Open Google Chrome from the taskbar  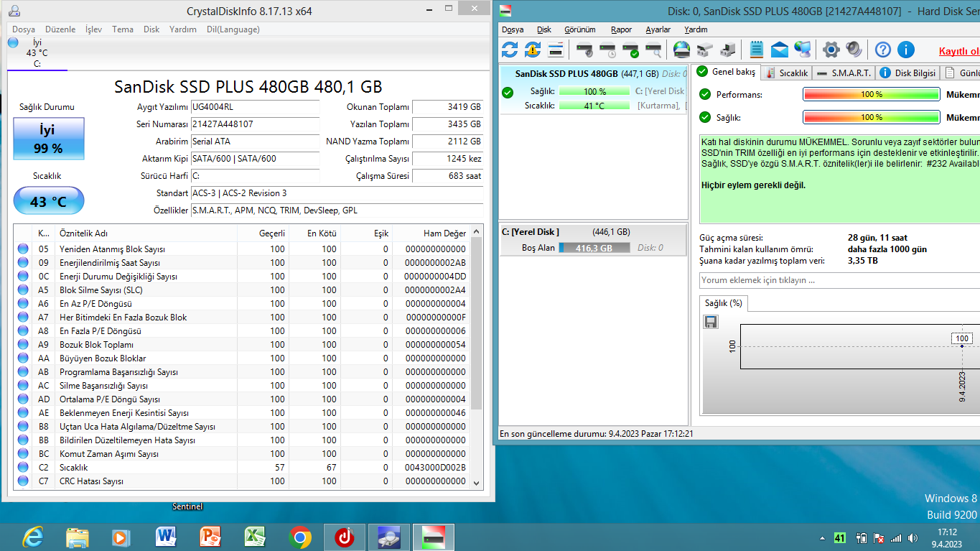[300, 537]
